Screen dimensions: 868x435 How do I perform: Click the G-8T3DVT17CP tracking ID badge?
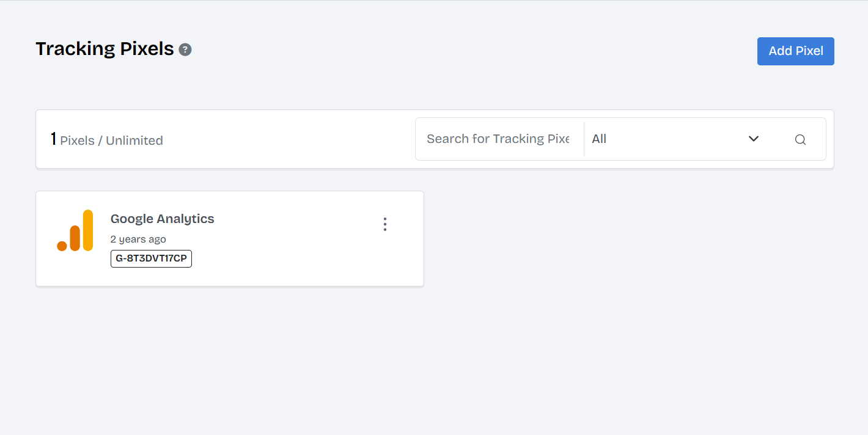click(x=151, y=258)
